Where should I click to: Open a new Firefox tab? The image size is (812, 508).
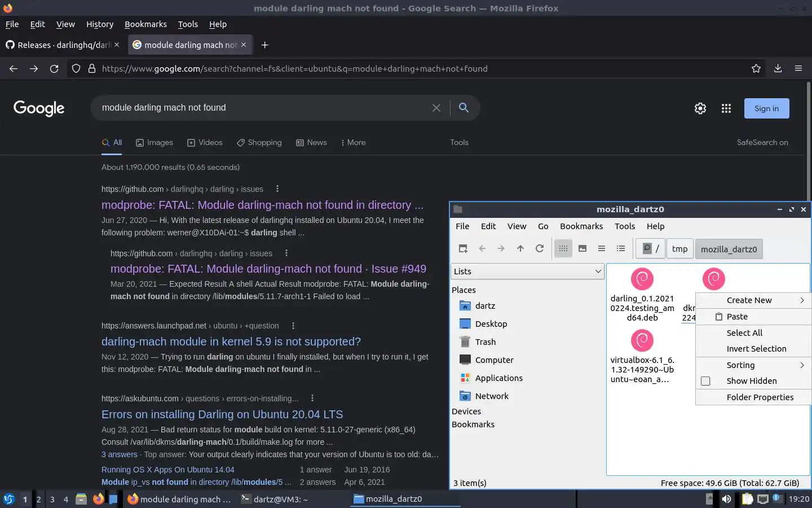[x=264, y=45]
